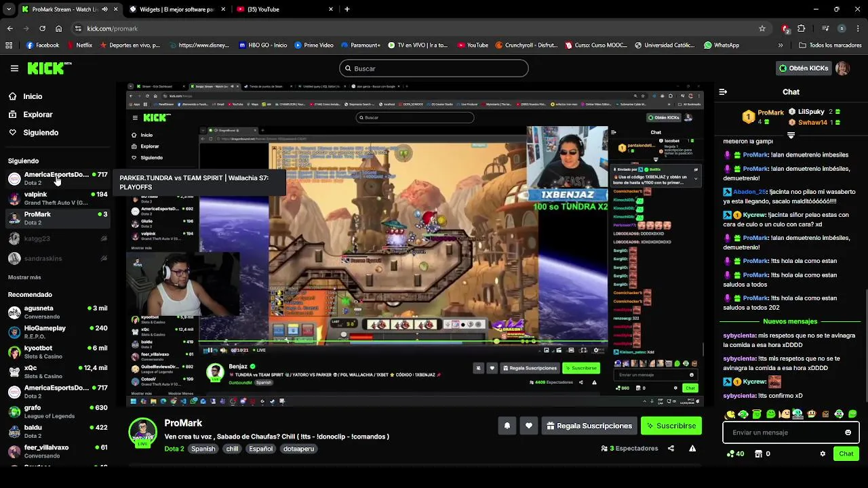This screenshot has width=868, height=488.
Task: Open the channel shop icon
Action: point(759,453)
